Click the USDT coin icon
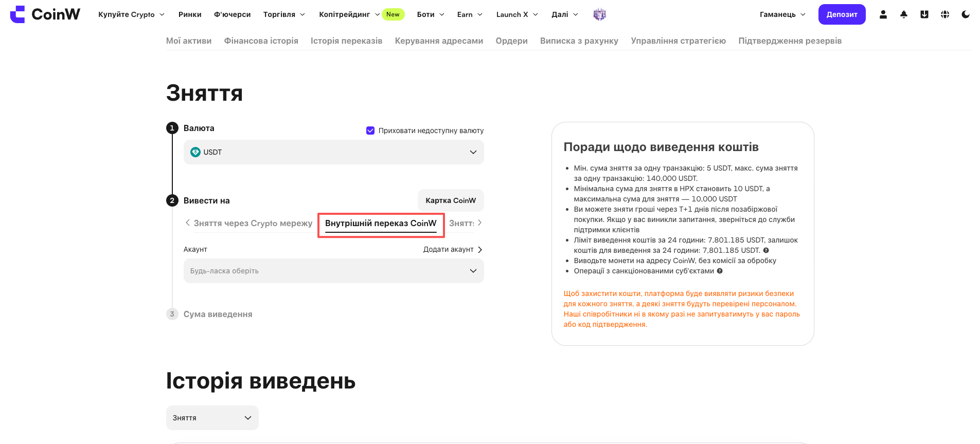This screenshot has height=444, width=980. click(195, 152)
